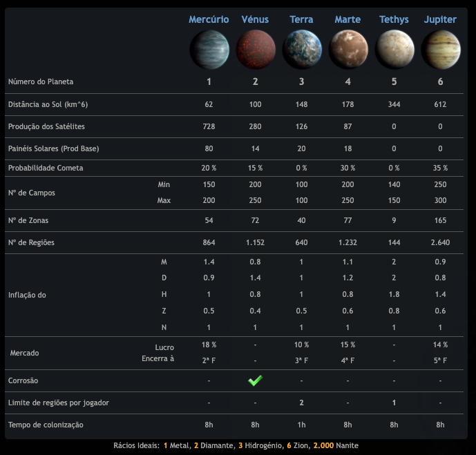Open the Terra heading link
476x455 pixels.
(x=301, y=19)
